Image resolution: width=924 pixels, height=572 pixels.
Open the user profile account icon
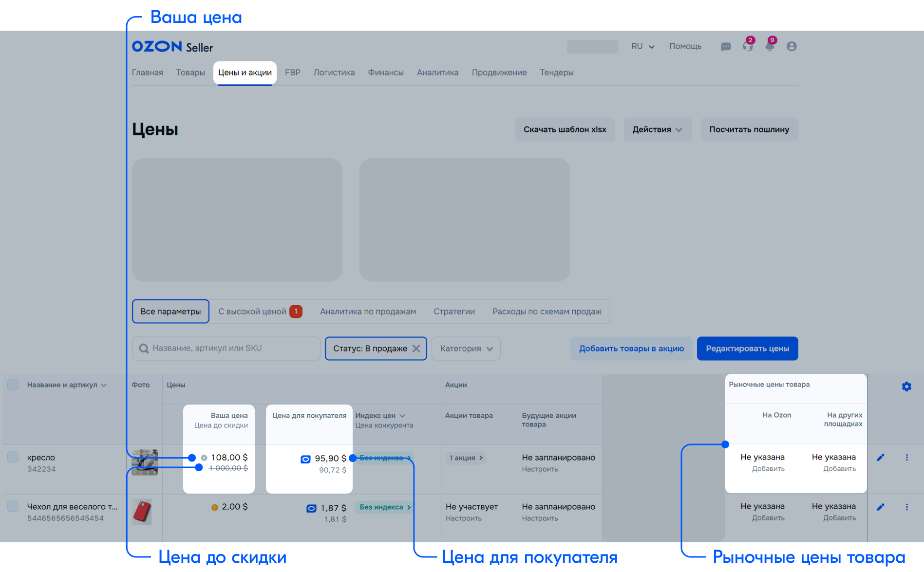point(792,46)
